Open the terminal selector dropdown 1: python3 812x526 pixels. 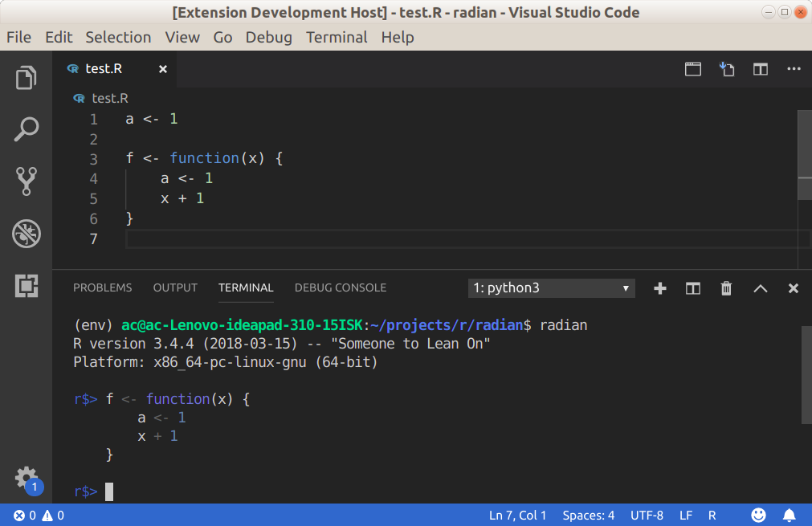click(x=552, y=287)
